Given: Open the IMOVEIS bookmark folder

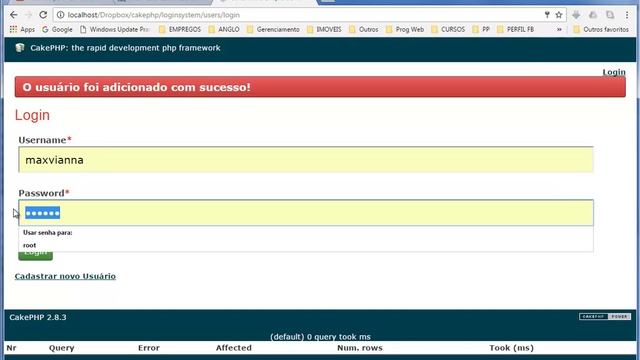Looking at the screenshot, I should pos(324,29).
